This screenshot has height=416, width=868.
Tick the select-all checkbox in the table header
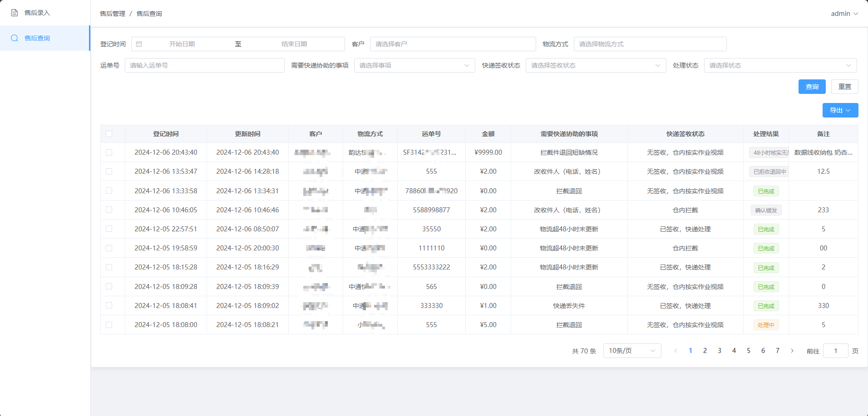(109, 134)
